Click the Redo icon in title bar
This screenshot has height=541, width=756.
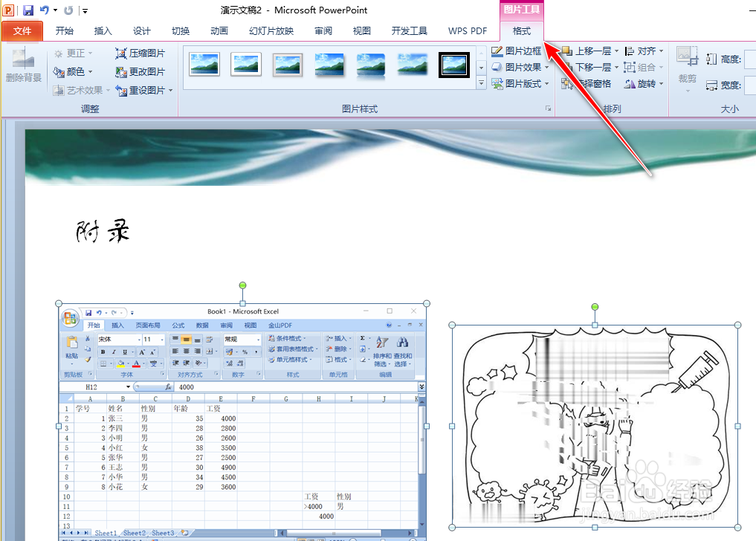click(68, 10)
